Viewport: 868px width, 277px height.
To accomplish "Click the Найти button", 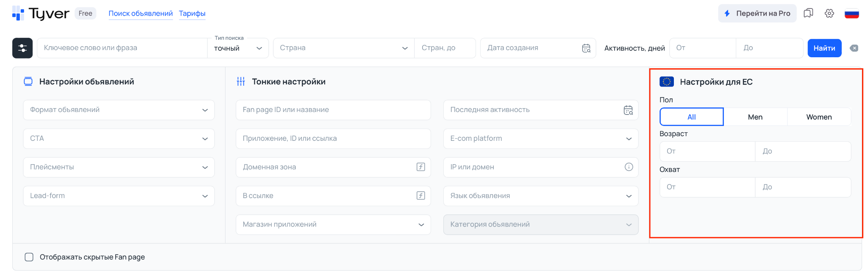I will tap(824, 48).
